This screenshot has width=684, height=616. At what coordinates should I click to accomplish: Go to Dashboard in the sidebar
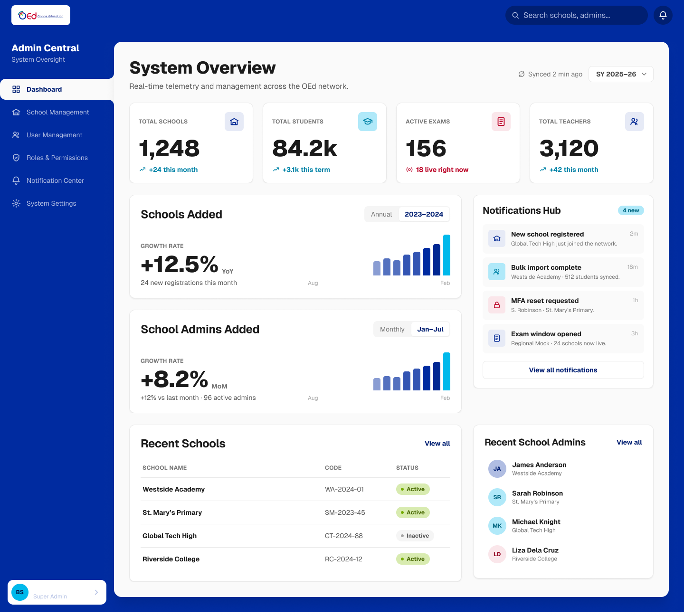point(57,89)
